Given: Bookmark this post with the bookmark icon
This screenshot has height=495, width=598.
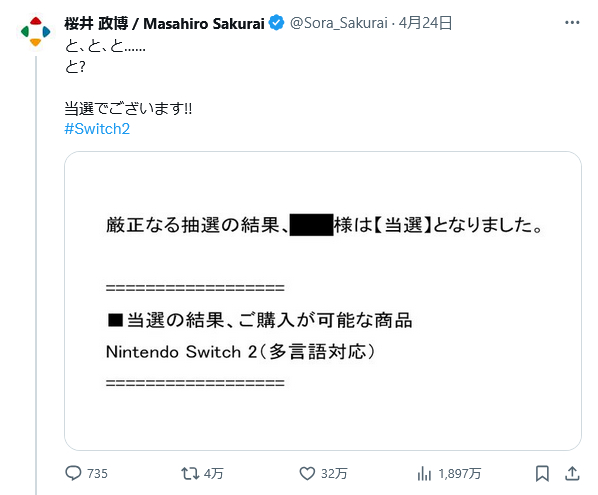Looking at the screenshot, I should click(542, 474).
